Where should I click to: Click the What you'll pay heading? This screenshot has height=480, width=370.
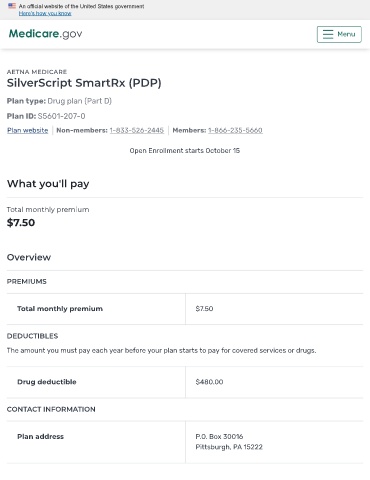click(48, 184)
